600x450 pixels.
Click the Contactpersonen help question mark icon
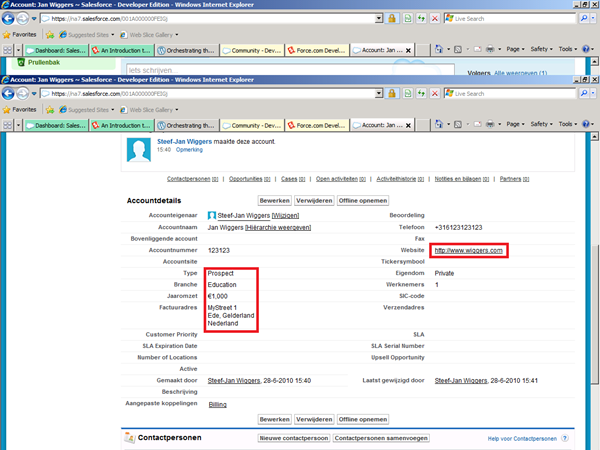(565, 439)
